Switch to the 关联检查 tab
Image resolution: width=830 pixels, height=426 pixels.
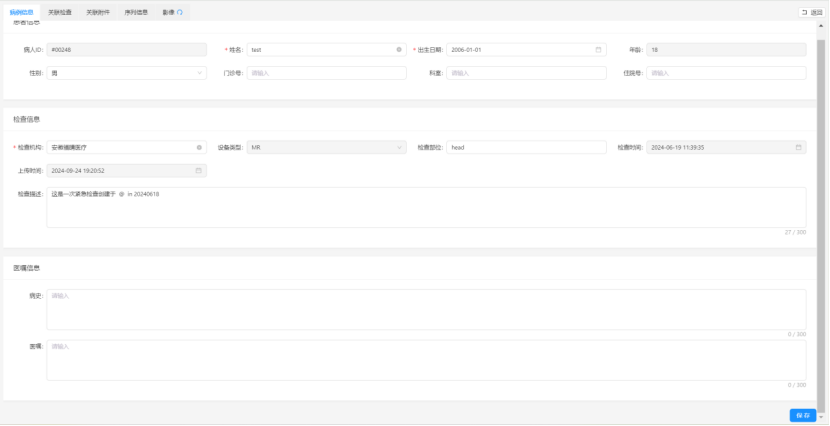pyautogui.click(x=60, y=12)
